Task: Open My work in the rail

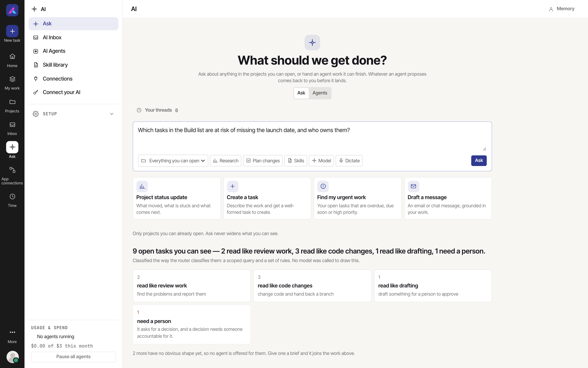Action: pos(12,83)
